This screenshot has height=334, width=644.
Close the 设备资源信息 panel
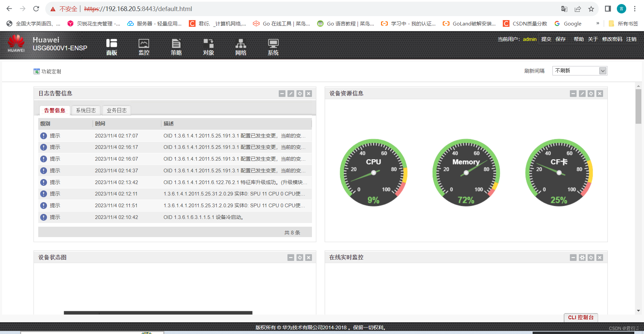(600, 94)
